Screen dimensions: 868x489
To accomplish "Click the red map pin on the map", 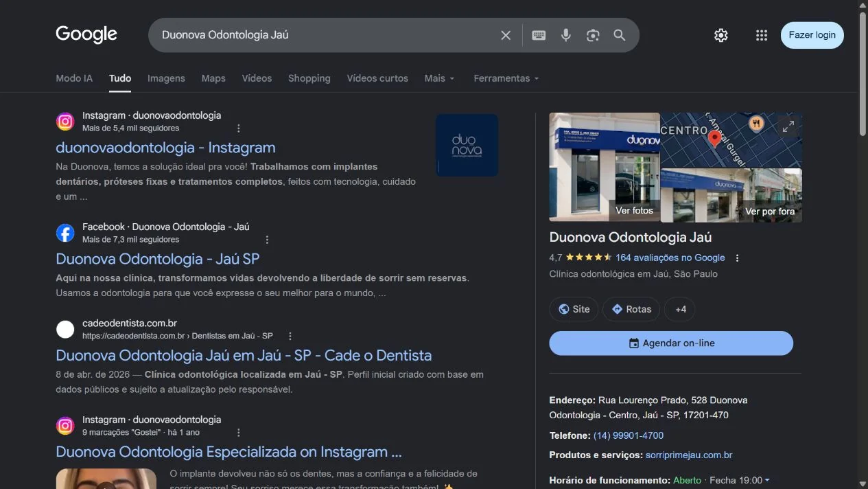I will pyautogui.click(x=714, y=138).
